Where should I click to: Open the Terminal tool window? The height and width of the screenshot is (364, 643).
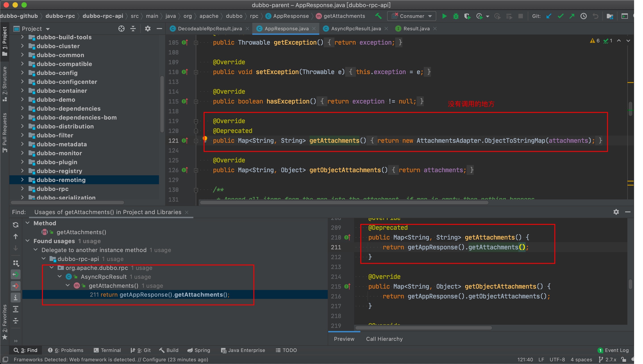point(107,350)
